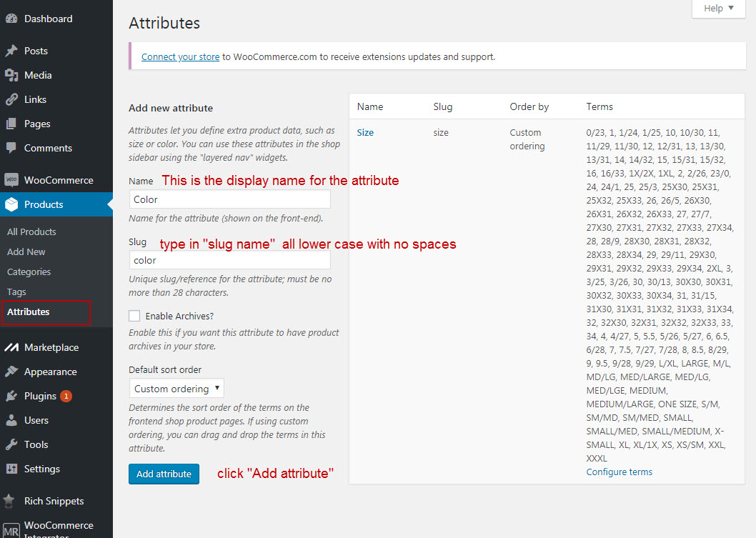Click Configure terms link
The image size is (756, 538).
(619, 472)
